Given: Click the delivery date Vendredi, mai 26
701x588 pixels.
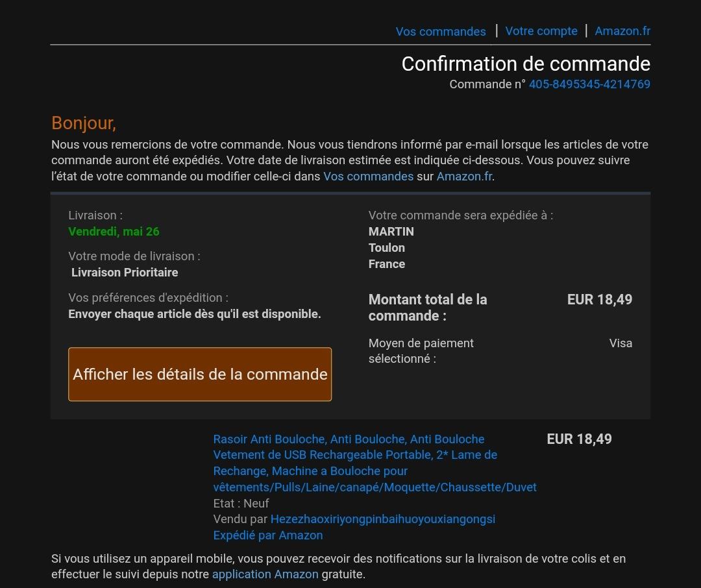Looking at the screenshot, I should tap(114, 231).
